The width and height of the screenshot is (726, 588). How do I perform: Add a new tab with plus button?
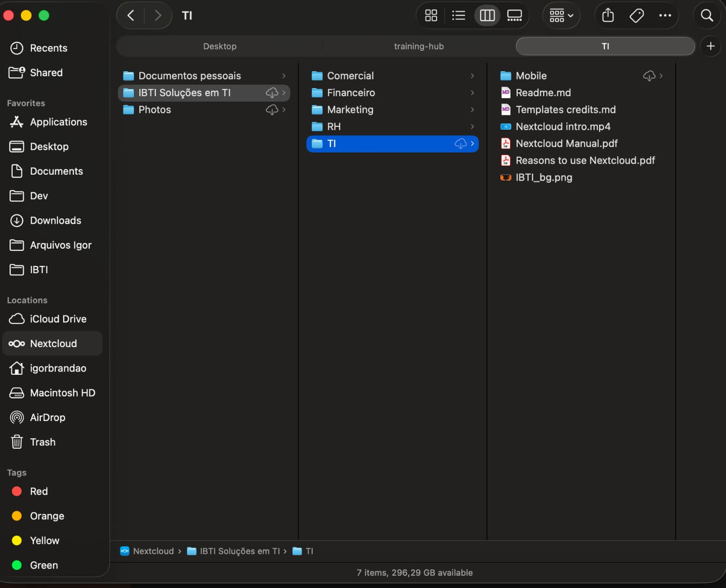tap(710, 46)
